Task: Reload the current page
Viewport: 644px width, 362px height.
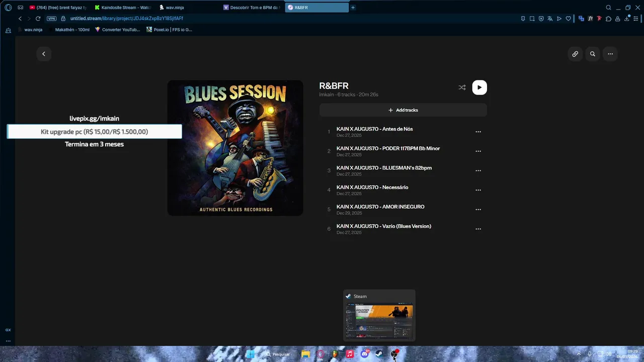Action: point(38,19)
